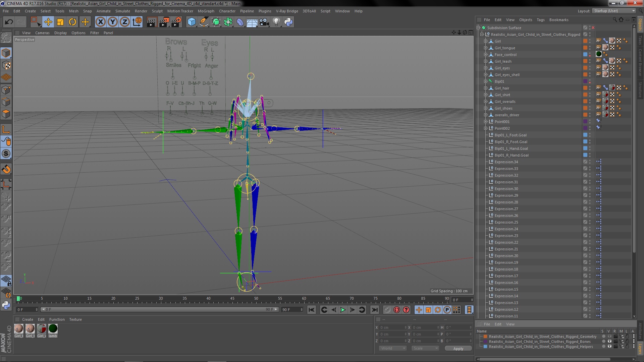Toggle X axis lock
This screenshot has width=644, height=362.
click(100, 22)
